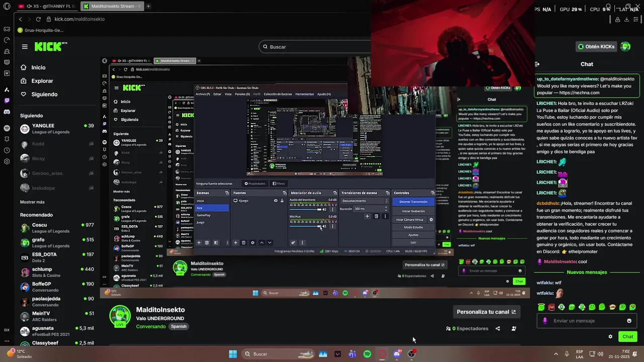The image size is (644, 362).
Task: Open YANGLEE's channel in the following list
Action: [x=57, y=129]
